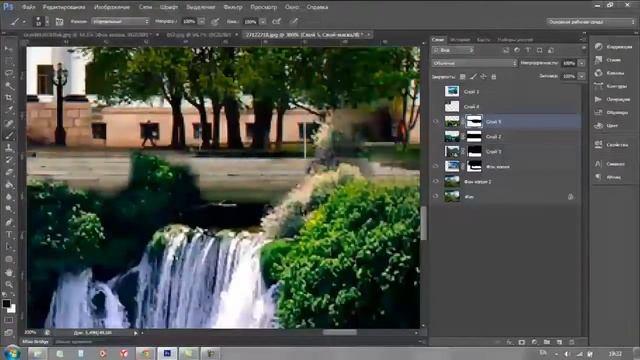Viewport: 640px width, 360px height.
Task: Select the Dodge tool
Action: point(9,209)
